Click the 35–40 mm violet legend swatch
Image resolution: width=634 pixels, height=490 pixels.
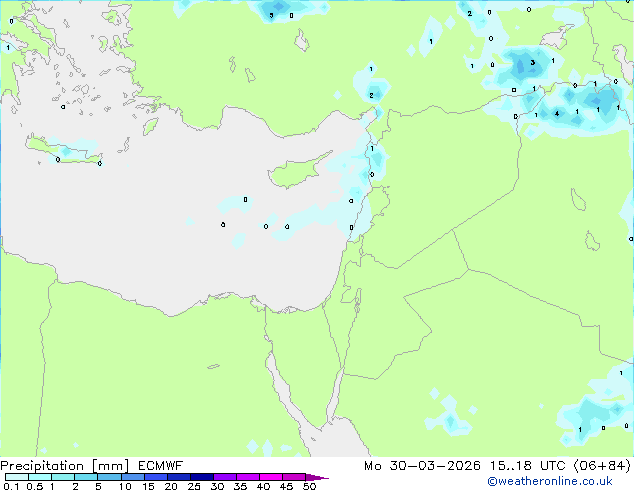click(247, 477)
